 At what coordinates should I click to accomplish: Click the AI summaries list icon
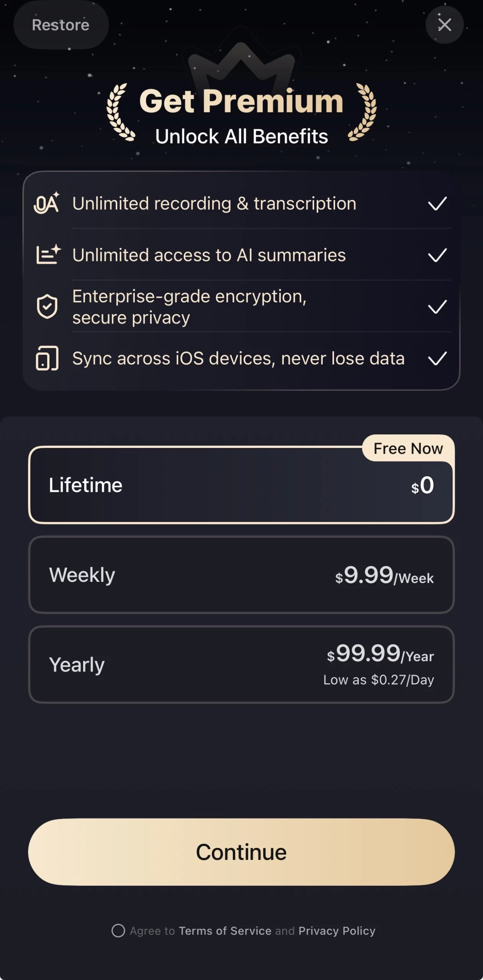pyautogui.click(x=47, y=255)
